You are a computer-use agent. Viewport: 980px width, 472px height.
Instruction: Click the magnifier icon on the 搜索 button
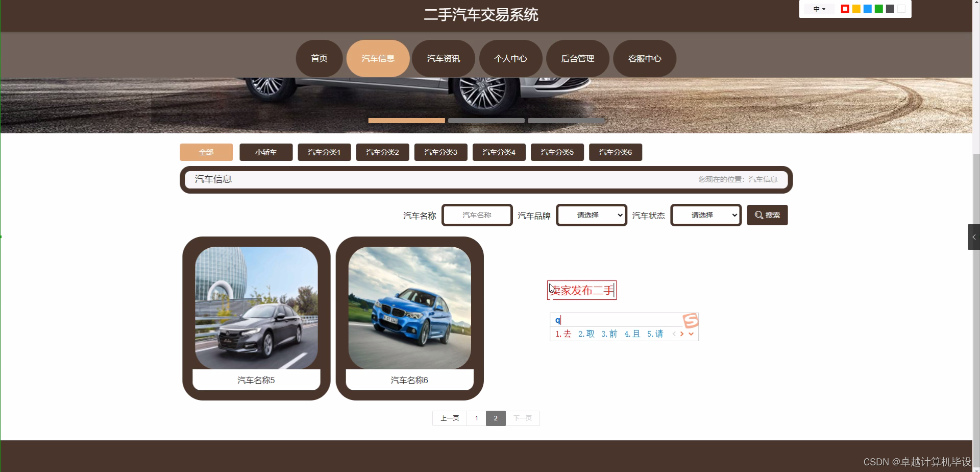point(758,215)
